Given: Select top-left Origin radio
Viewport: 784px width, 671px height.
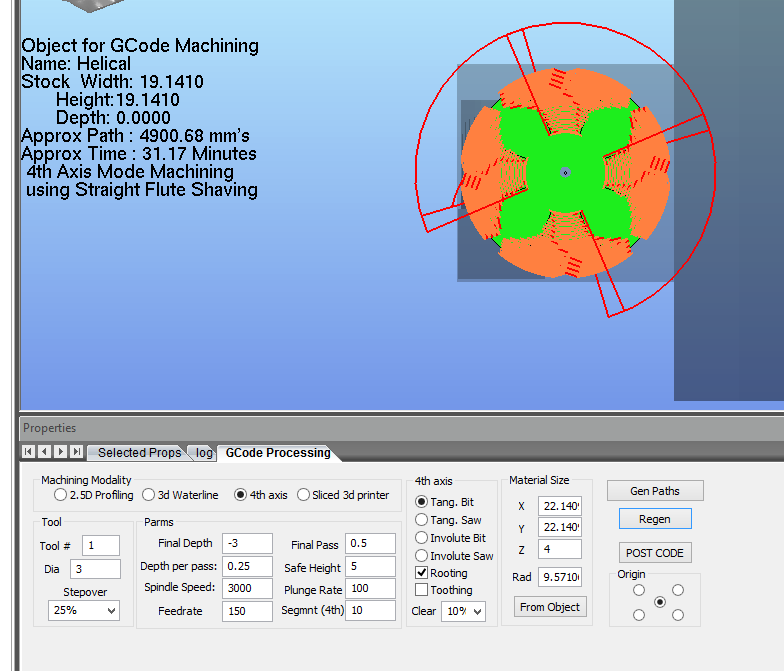Looking at the screenshot, I should pyautogui.click(x=639, y=590).
